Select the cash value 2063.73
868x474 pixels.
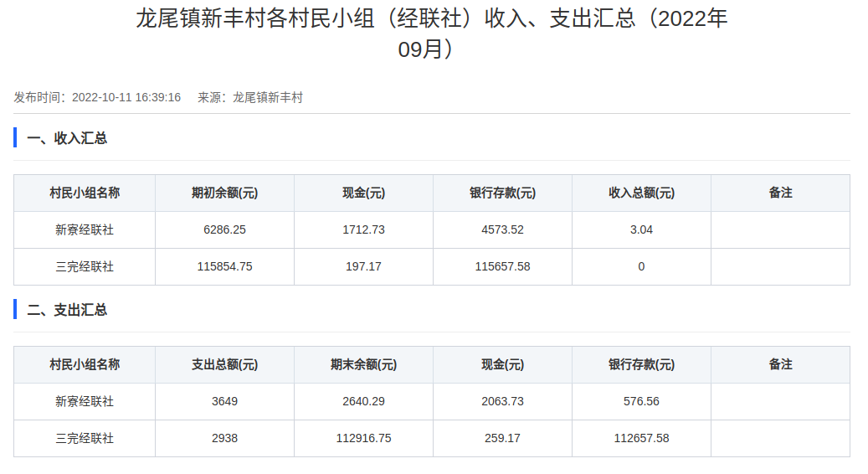pyautogui.click(x=503, y=401)
